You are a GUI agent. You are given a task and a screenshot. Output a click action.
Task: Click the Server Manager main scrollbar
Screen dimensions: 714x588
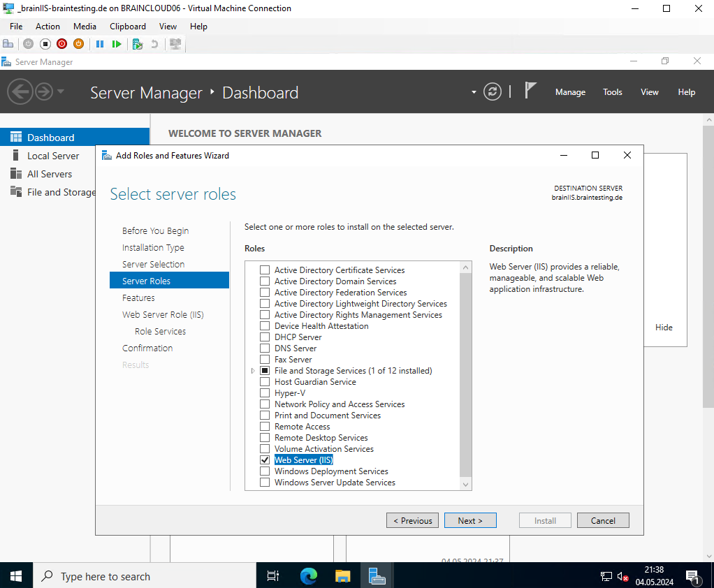click(708, 267)
